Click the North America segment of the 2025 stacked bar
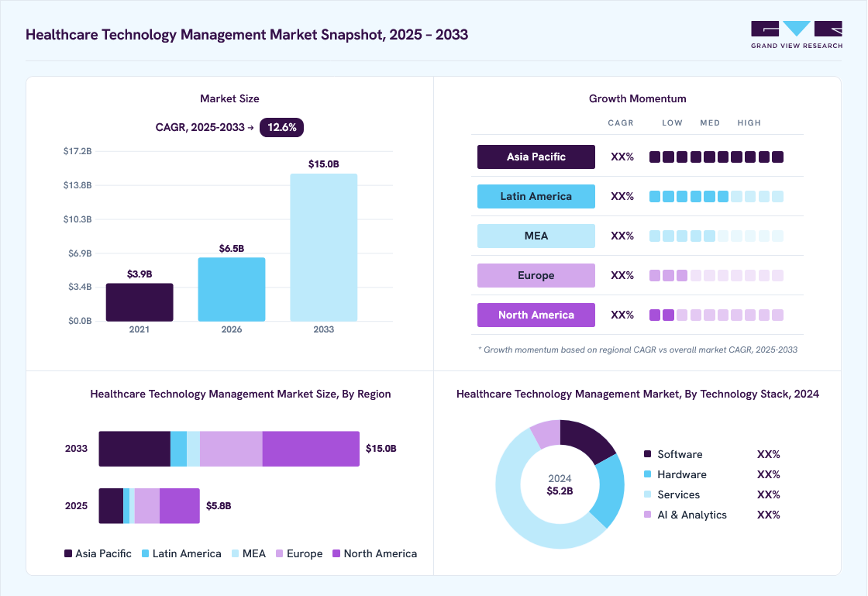 (180, 506)
